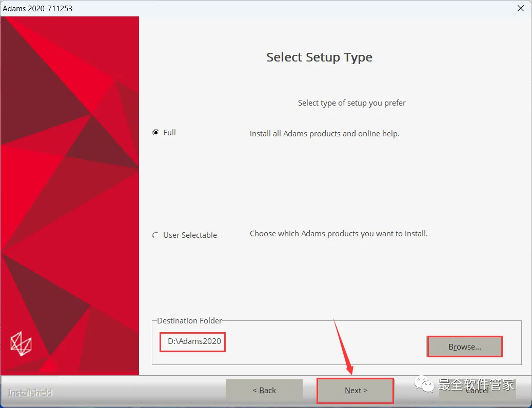Image resolution: width=532 pixels, height=408 pixels.
Task: Click Browse to change destination folder
Action: (x=464, y=346)
